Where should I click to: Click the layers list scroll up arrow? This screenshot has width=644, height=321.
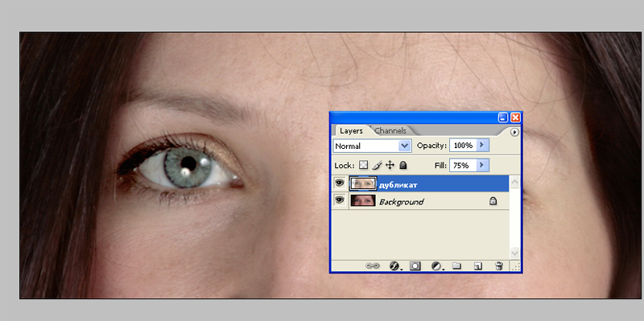(514, 182)
